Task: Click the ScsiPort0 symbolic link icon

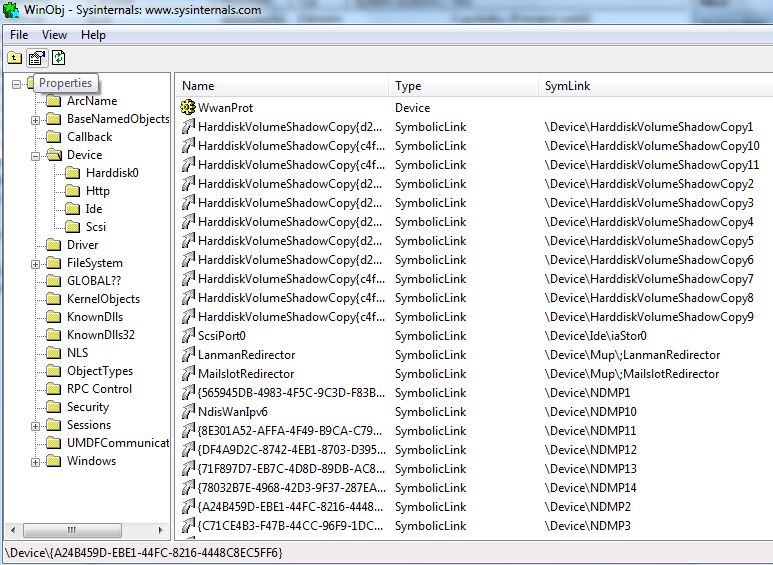Action: pyautogui.click(x=188, y=336)
